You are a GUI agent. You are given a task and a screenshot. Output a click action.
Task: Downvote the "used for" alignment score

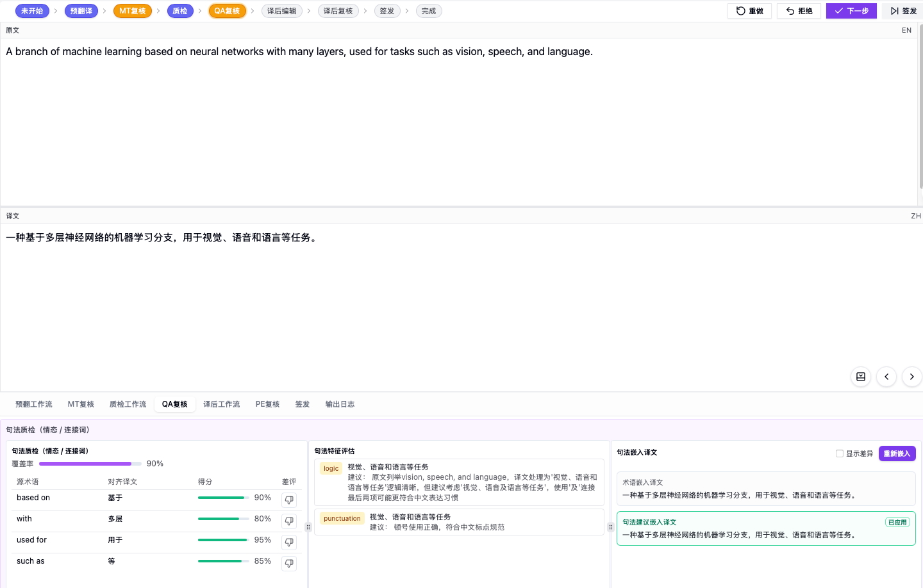point(288,543)
